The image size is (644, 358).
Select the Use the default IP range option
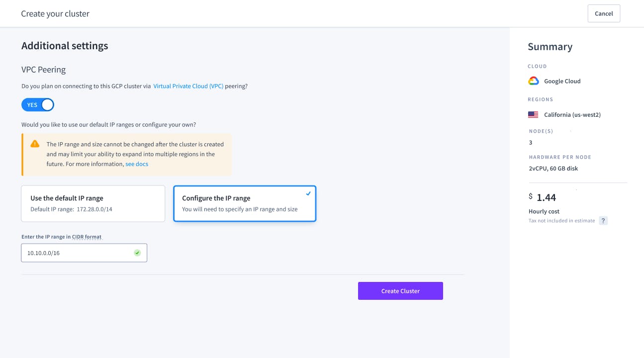pos(93,203)
